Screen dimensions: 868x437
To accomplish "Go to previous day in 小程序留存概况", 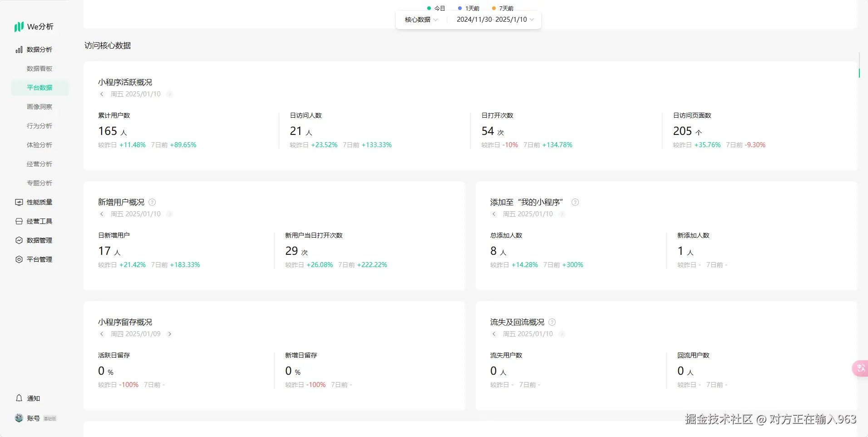I will (x=102, y=334).
